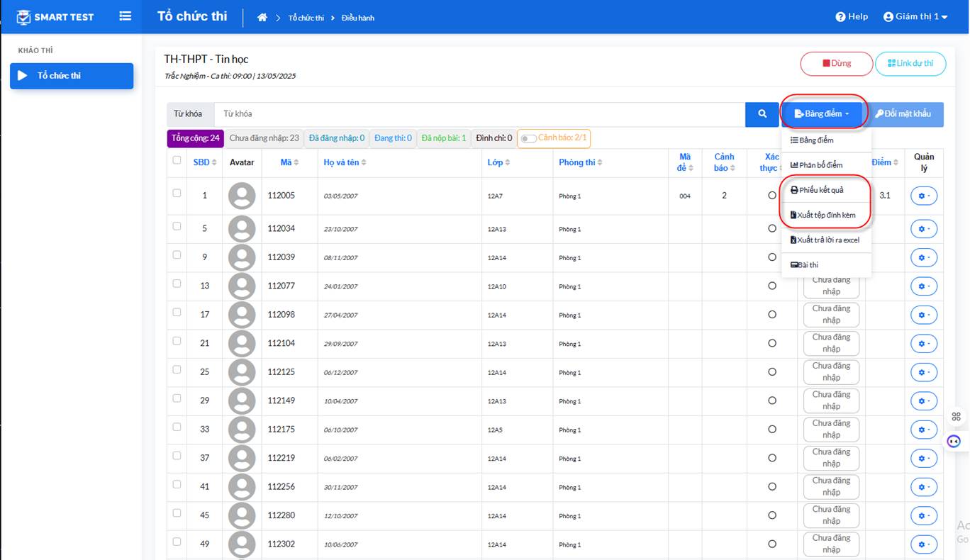
Task: Open gear manage menu for SBD 1
Action: click(x=924, y=196)
